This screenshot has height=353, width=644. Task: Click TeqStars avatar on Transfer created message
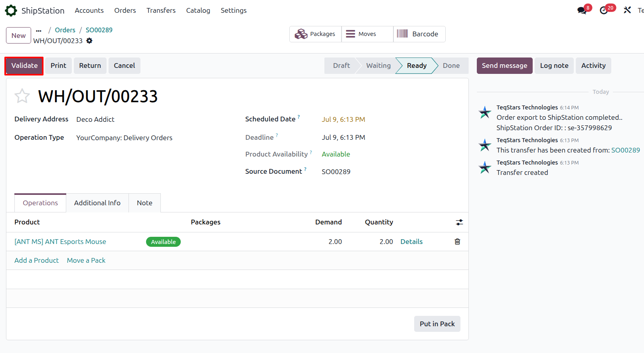[485, 167]
